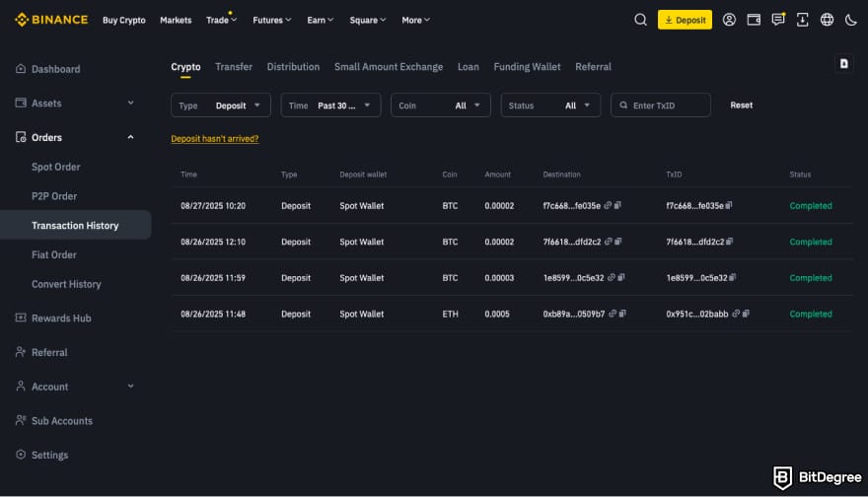868x497 pixels.
Task: Open the Trade menu dropdown
Action: [x=221, y=20]
